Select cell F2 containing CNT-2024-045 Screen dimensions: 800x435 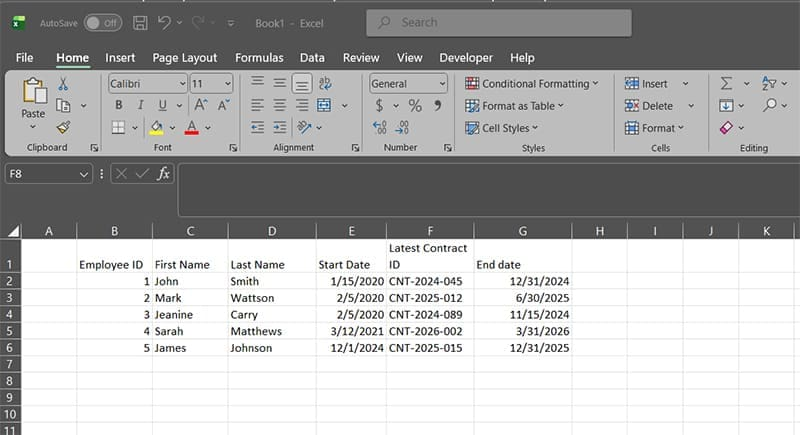coord(429,282)
